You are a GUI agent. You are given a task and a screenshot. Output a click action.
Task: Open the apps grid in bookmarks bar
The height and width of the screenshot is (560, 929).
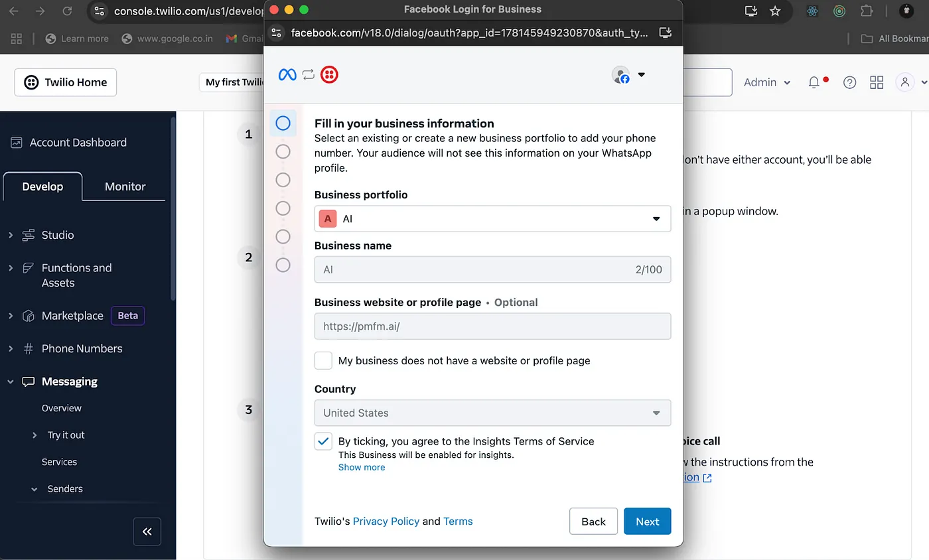point(17,38)
